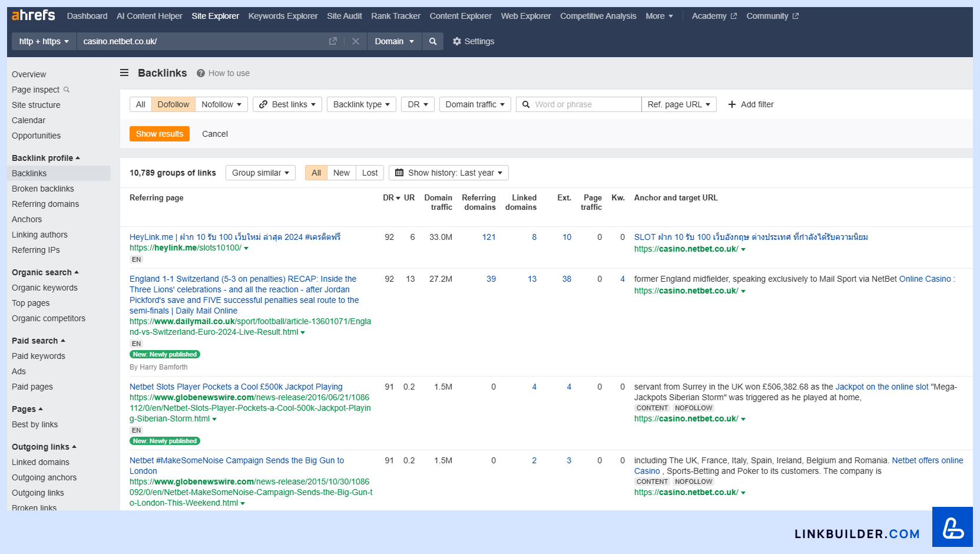Go to Keywords Explorer
Viewport: 980px width, 554px height.
283,16
